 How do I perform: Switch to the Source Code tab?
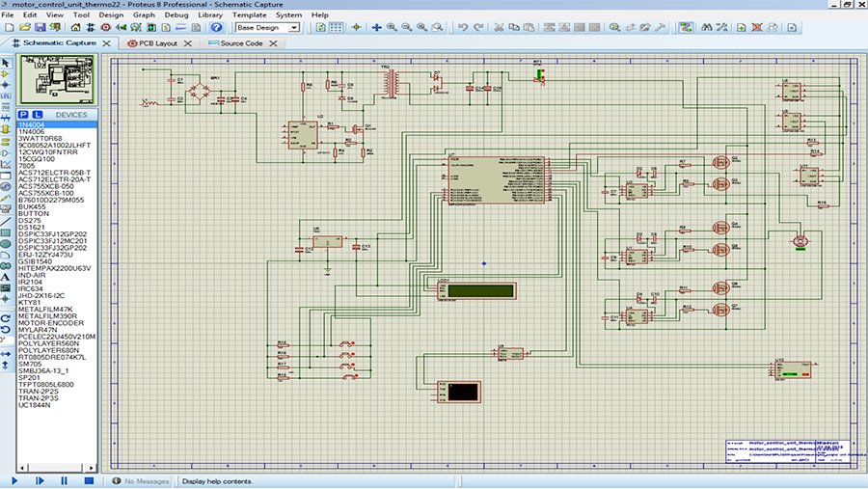pyautogui.click(x=239, y=43)
